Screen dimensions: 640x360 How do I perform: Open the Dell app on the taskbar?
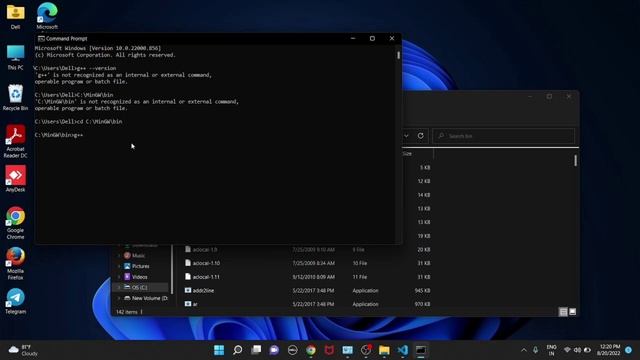(x=293, y=350)
